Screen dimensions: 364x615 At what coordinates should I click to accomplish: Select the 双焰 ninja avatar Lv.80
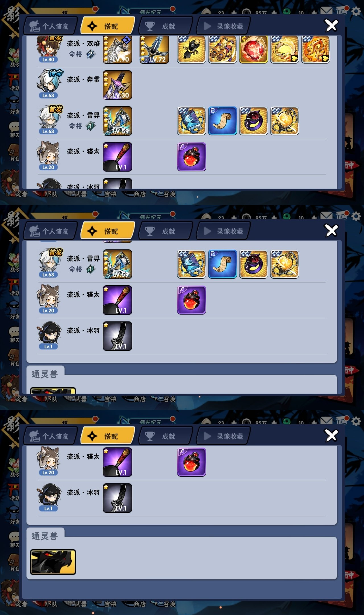tap(48, 49)
